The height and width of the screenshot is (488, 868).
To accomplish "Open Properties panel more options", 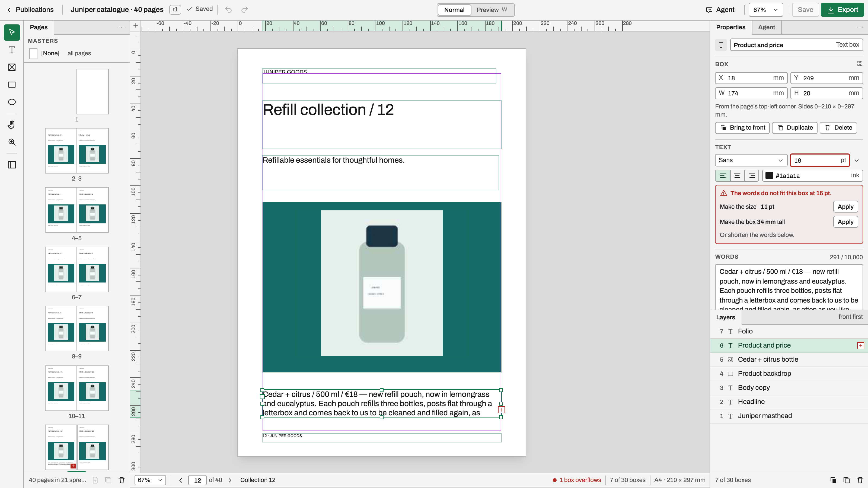I will tap(860, 27).
